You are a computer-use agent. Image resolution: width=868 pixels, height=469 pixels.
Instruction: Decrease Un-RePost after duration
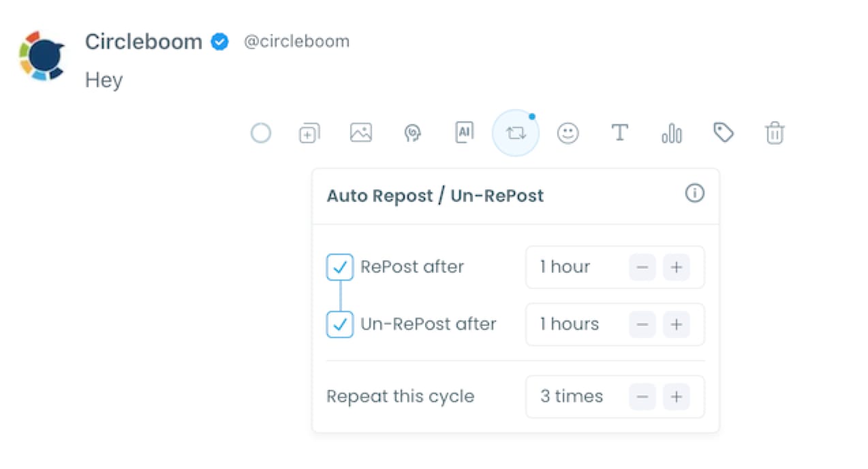[x=642, y=324]
